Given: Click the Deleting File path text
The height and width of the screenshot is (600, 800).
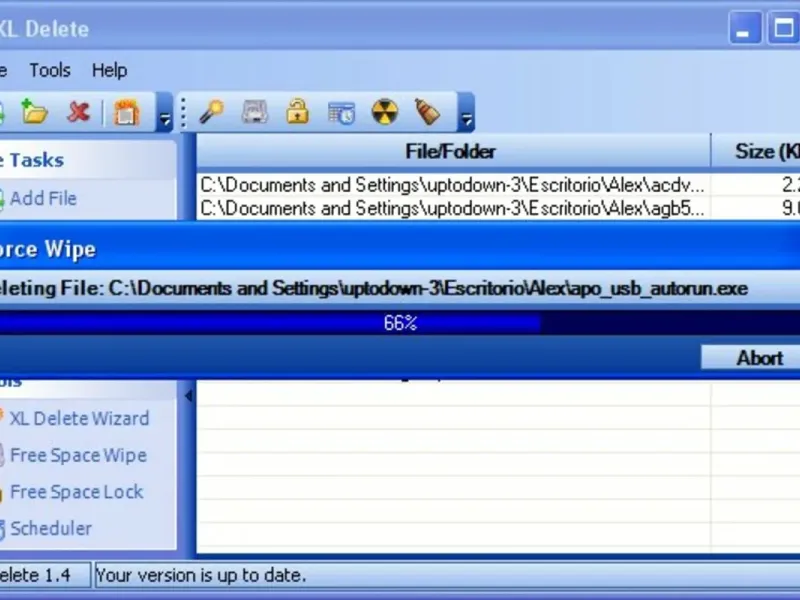Looking at the screenshot, I should (373, 288).
